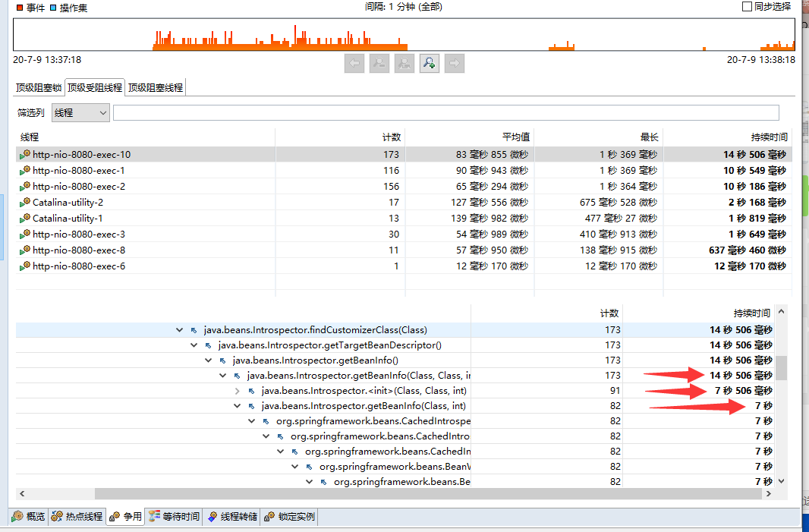
Task: Click thread icon of http-nio-8080-exec-10
Action: [25, 154]
